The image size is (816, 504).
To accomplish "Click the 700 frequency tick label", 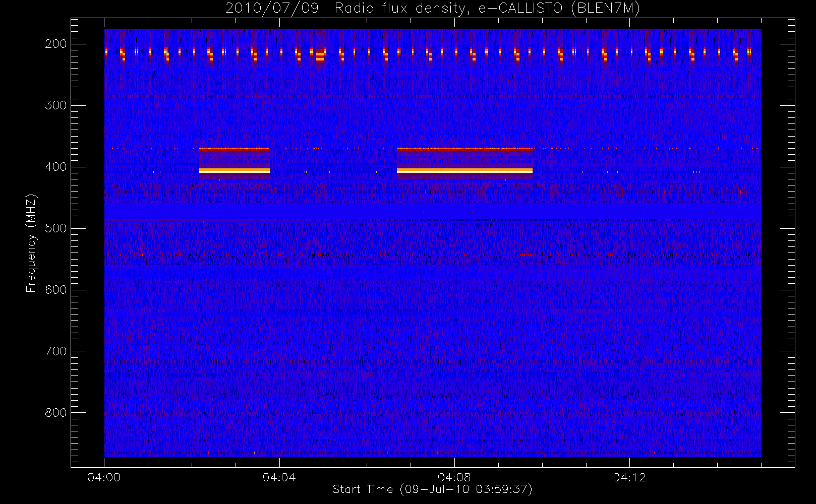I will pyautogui.click(x=56, y=351).
